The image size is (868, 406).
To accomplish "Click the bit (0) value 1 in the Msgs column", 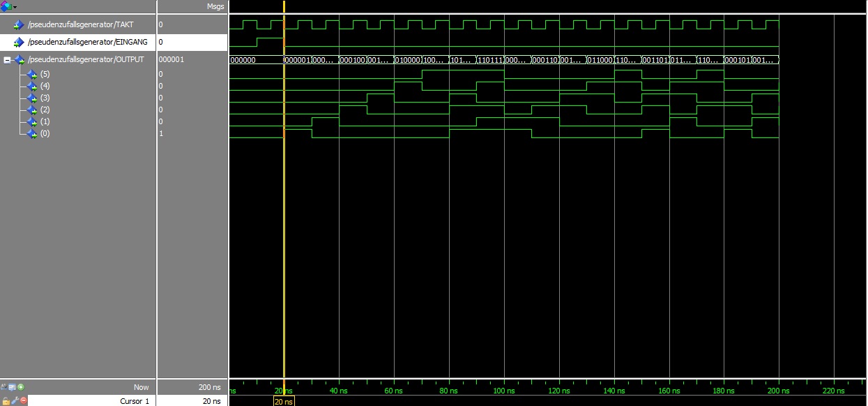I will [x=161, y=133].
